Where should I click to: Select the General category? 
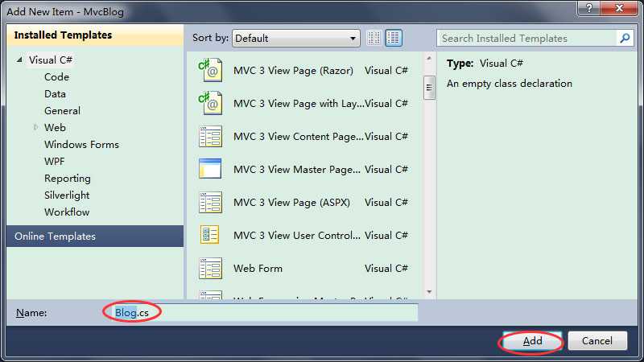63,111
